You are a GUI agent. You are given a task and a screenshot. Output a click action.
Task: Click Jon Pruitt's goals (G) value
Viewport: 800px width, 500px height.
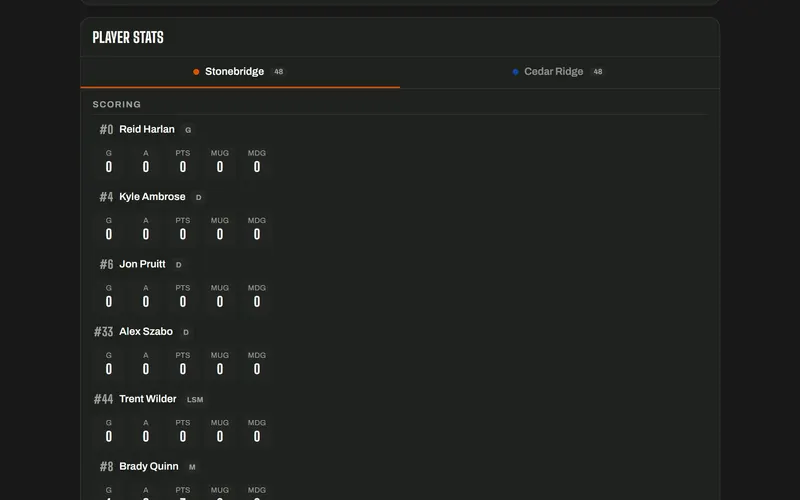click(x=109, y=302)
